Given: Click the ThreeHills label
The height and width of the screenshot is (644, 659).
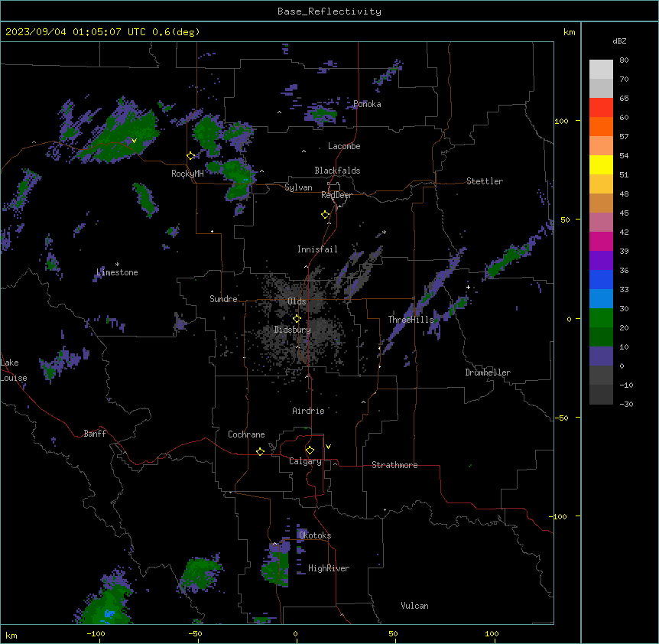Looking at the screenshot, I should 411,320.
